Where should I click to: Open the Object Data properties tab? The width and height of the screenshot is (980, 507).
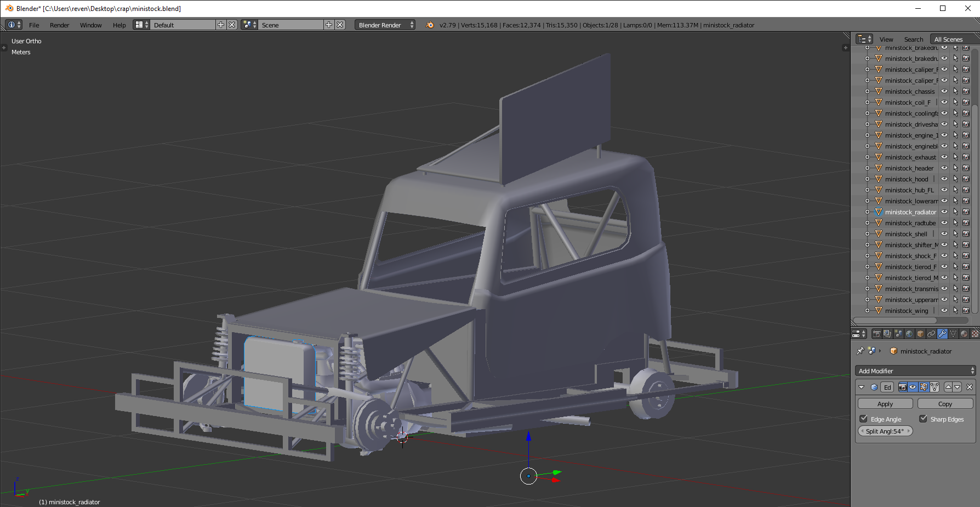coord(953,334)
